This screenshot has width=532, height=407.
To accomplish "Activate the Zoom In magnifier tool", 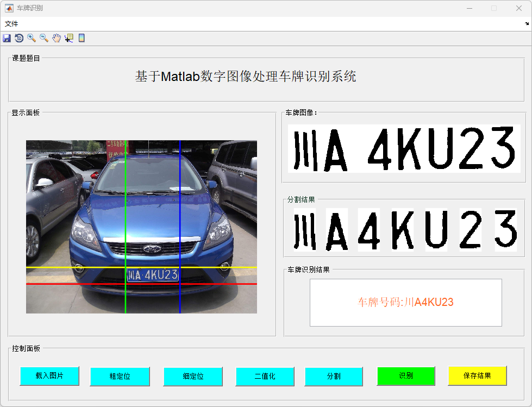I will click(x=32, y=38).
